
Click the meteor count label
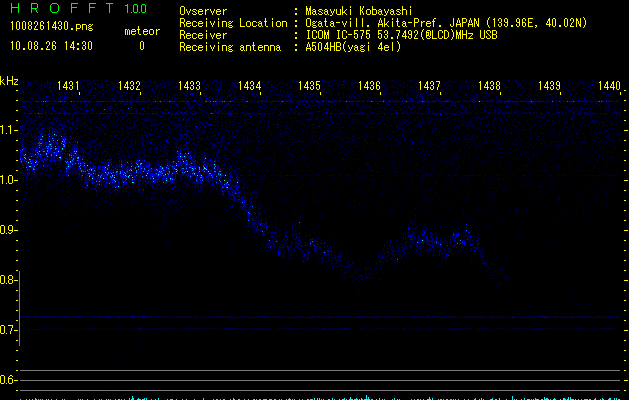pos(141,31)
